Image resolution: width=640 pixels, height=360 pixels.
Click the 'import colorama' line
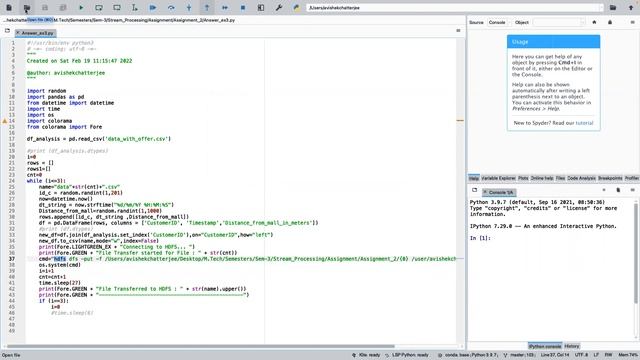click(x=49, y=121)
